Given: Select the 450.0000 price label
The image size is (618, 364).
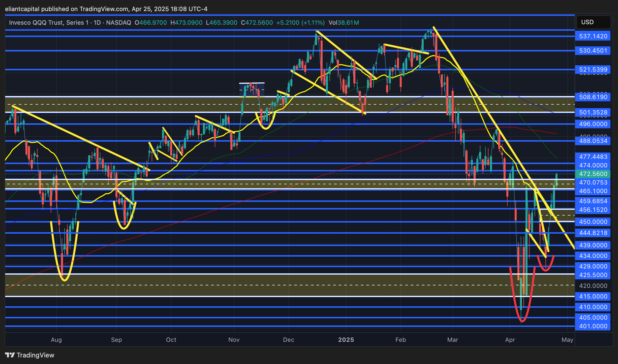Looking at the screenshot, I should coord(593,222).
